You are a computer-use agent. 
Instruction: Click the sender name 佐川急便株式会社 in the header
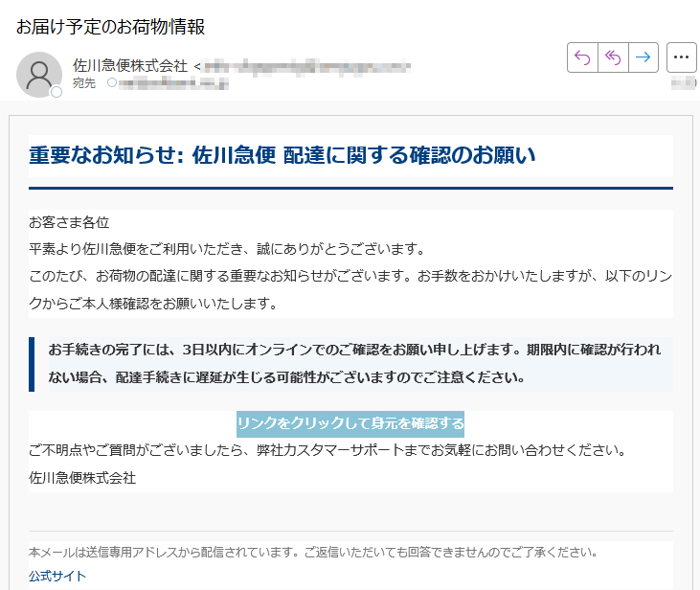click(x=130, y=66)
